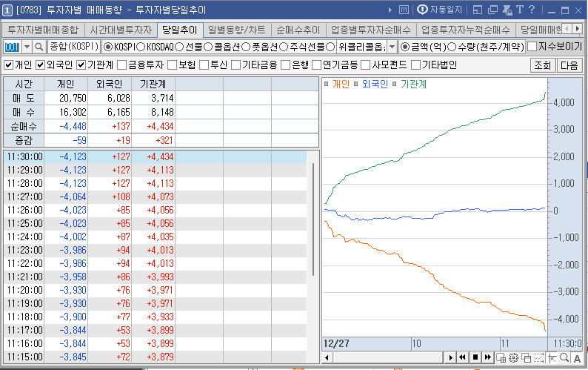Select the 주식선물 radio button
Viewport: 588px width, 370px height.
pos(284,47)
